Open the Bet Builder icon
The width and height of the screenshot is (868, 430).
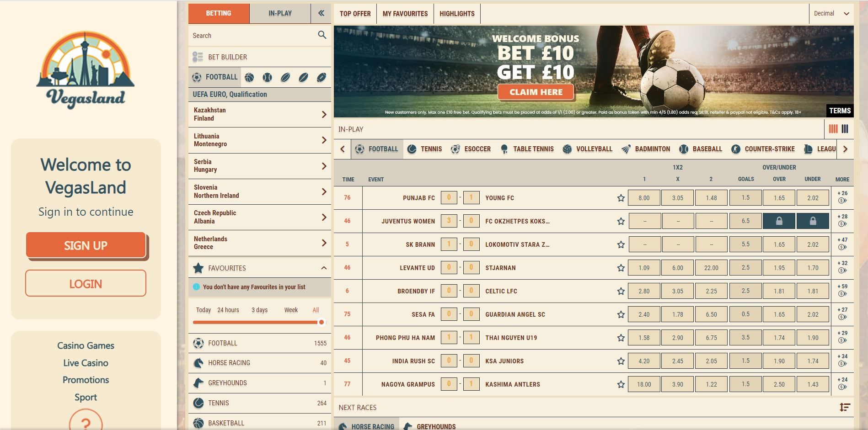click(198, 57)
